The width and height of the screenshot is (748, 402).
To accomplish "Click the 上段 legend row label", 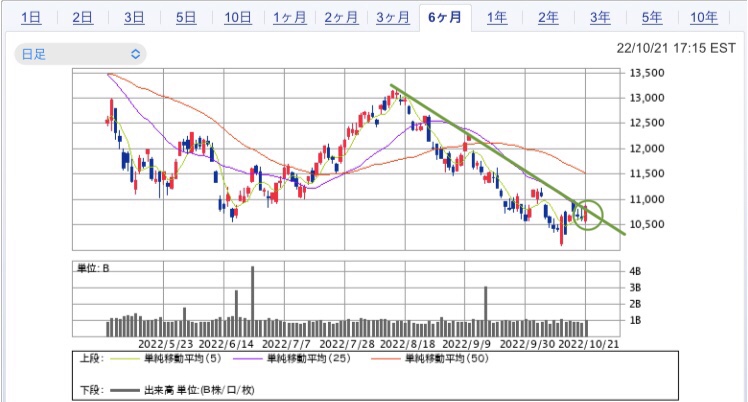I will 92,358.
